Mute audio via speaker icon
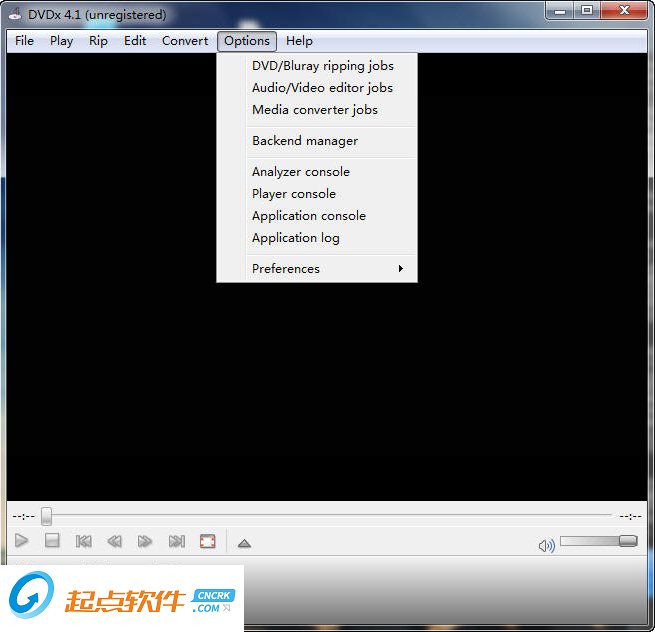Image resolution: width=655 pixels, height=632 pixels. click(x=546, y=545)
